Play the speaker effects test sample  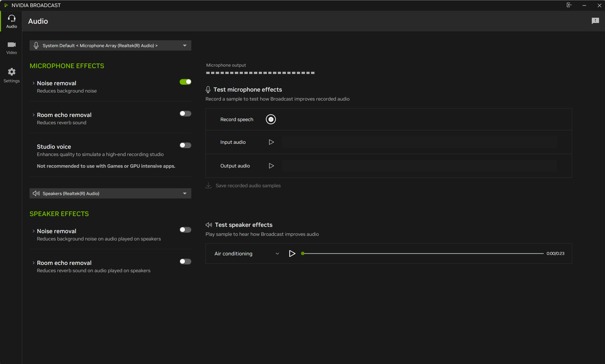point(292,253)
